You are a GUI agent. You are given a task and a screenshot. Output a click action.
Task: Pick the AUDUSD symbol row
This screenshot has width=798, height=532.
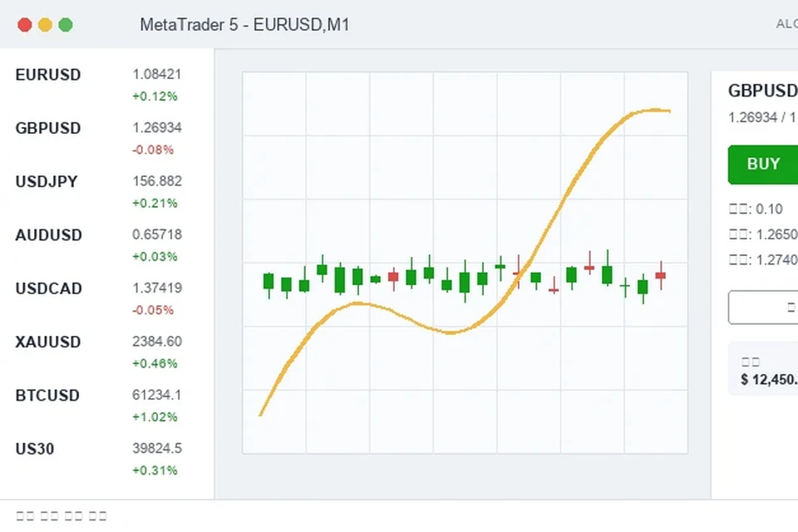[106, 245]
